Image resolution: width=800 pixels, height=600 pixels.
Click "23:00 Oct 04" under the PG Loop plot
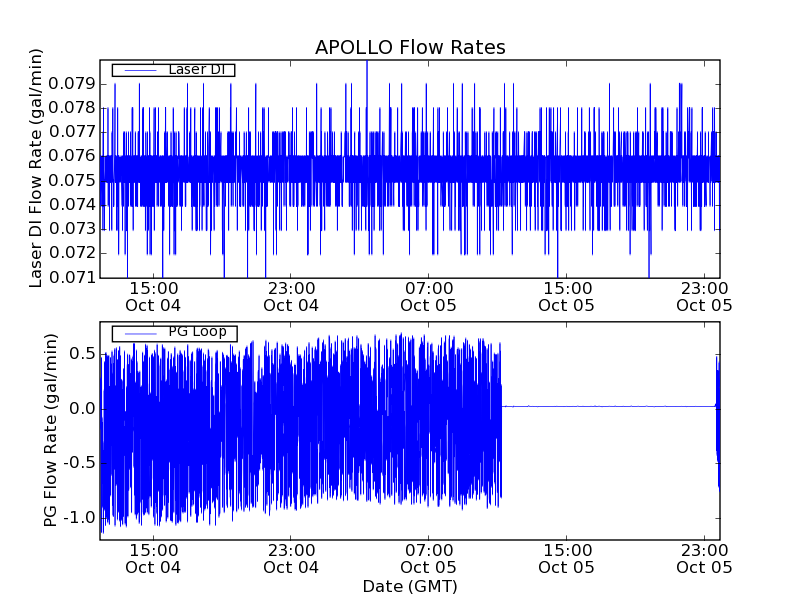(x=291, y=559)
